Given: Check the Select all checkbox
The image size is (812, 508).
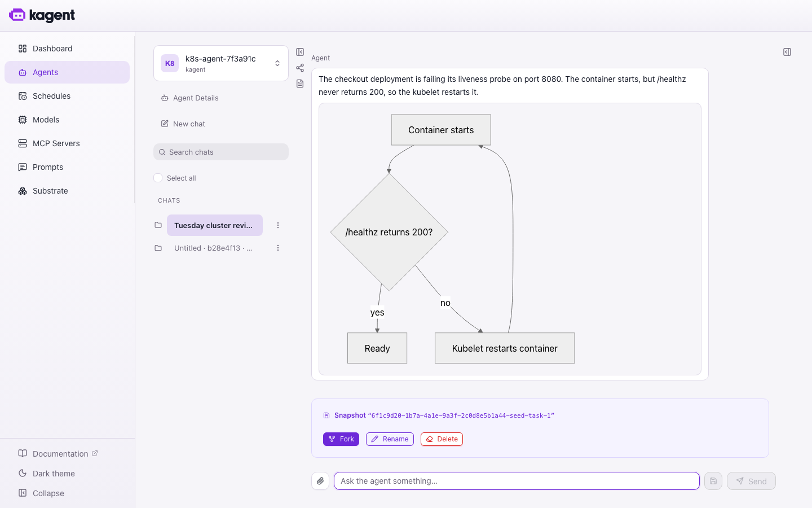Looking at the screenshot, I should 158,178.
